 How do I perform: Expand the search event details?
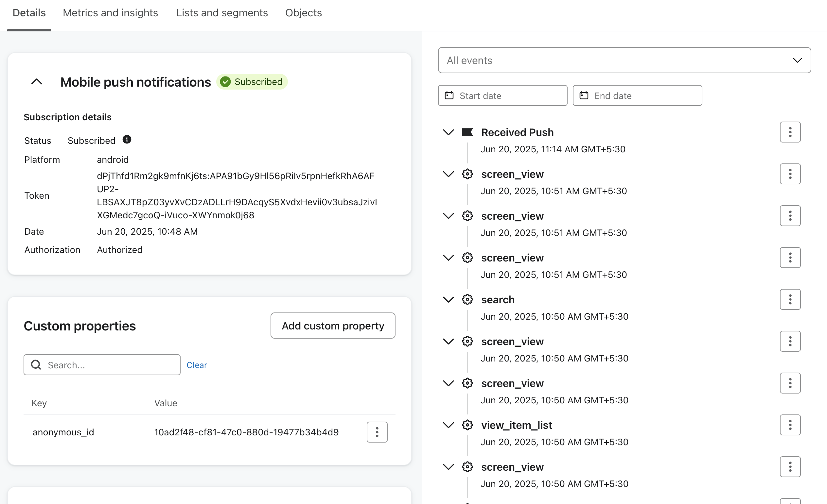(449, 299)
